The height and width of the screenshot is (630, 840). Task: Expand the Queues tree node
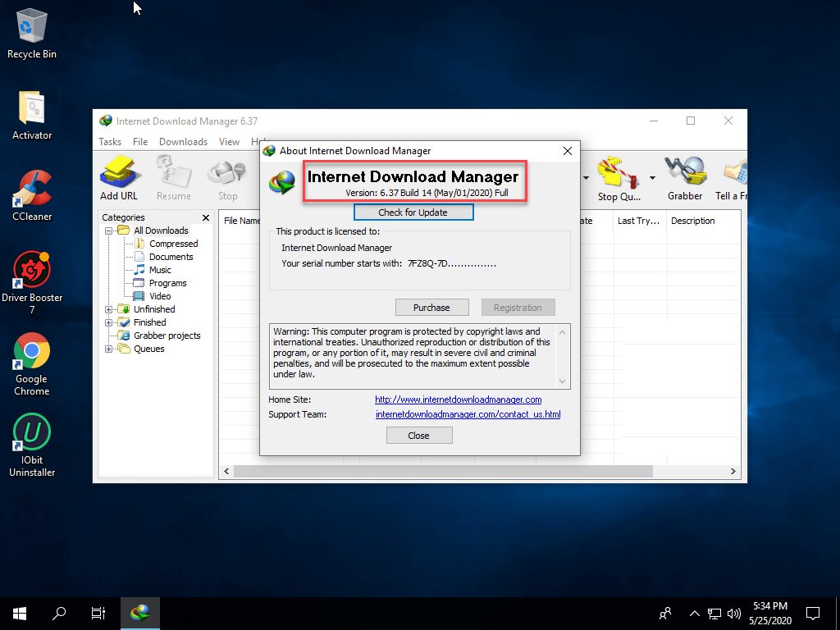(109, 349)
